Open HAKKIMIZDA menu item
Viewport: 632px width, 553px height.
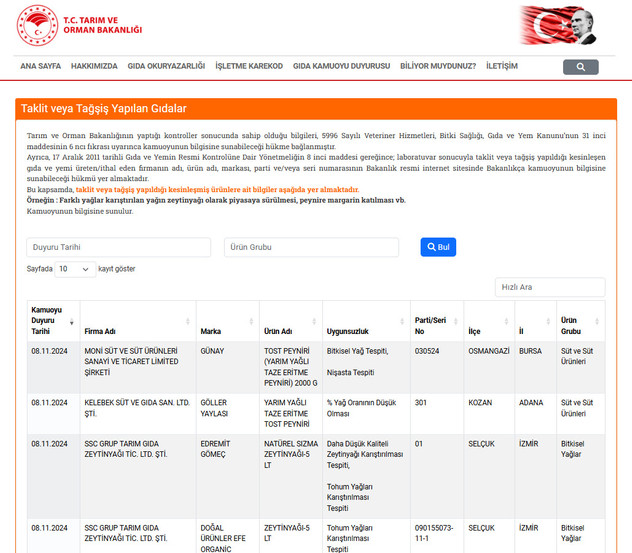(x=94, y=66)
